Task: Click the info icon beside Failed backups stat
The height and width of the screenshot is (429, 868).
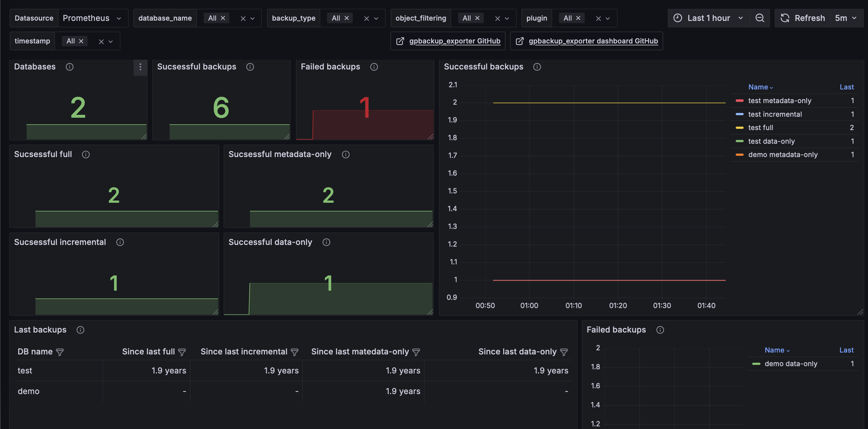Action: pyautogui.click(x=374, y=67)
